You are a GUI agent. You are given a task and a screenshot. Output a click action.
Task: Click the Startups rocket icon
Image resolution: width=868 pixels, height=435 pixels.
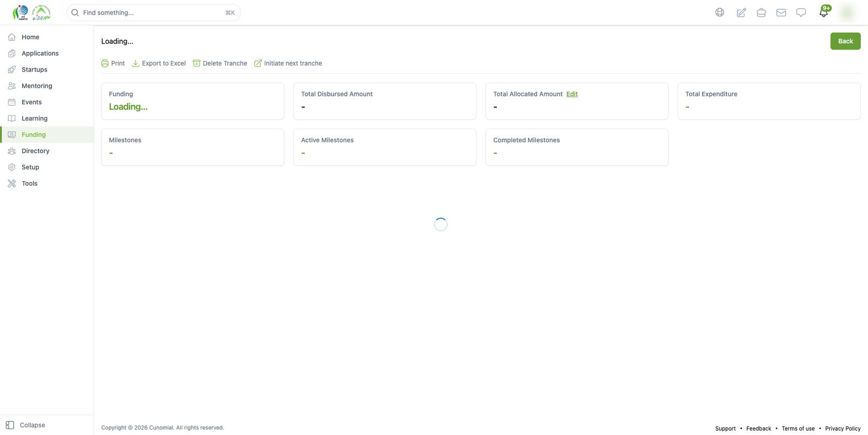pos(12,69)
